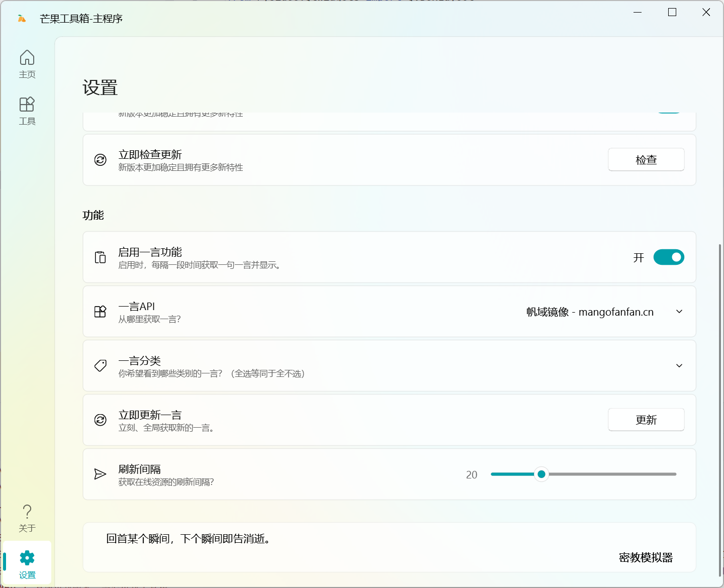Minimize the 芒果工具箱 window
The image size is (724, 588).
pos(638,12)
